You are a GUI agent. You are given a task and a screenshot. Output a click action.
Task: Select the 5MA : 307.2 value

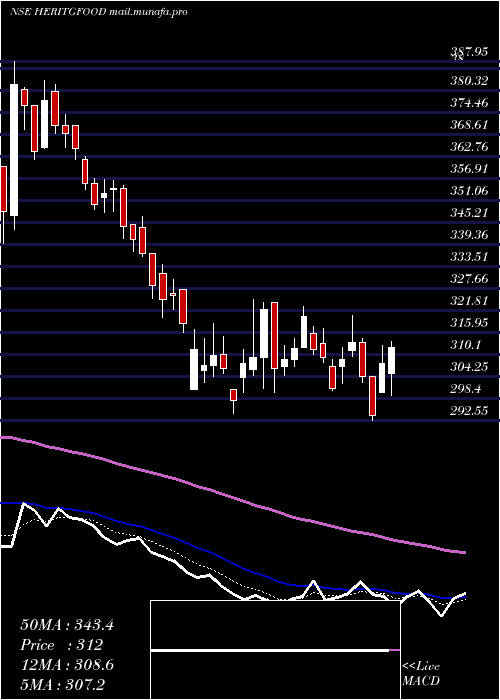click(62, 684)
